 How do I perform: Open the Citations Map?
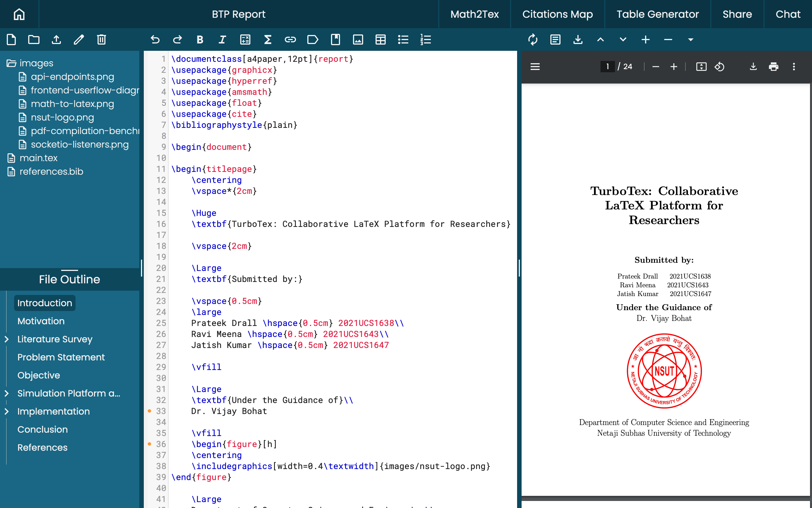557,14
